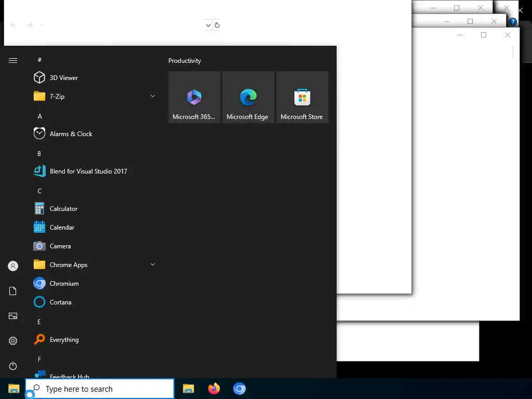Click the F letter group header
This screenshot has height=399, width=532.
tap(39, 359)
